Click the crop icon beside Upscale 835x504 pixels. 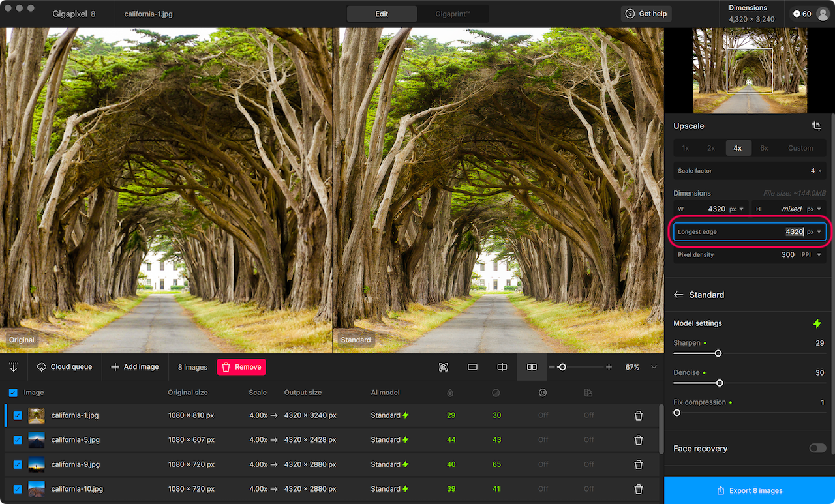pos(817,126)
